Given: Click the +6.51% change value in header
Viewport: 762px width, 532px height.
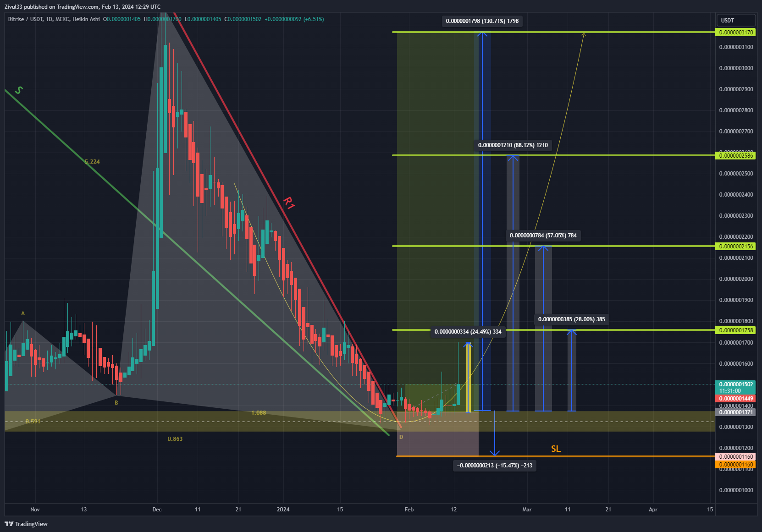Looking at the screenshot, I should 314,19.
